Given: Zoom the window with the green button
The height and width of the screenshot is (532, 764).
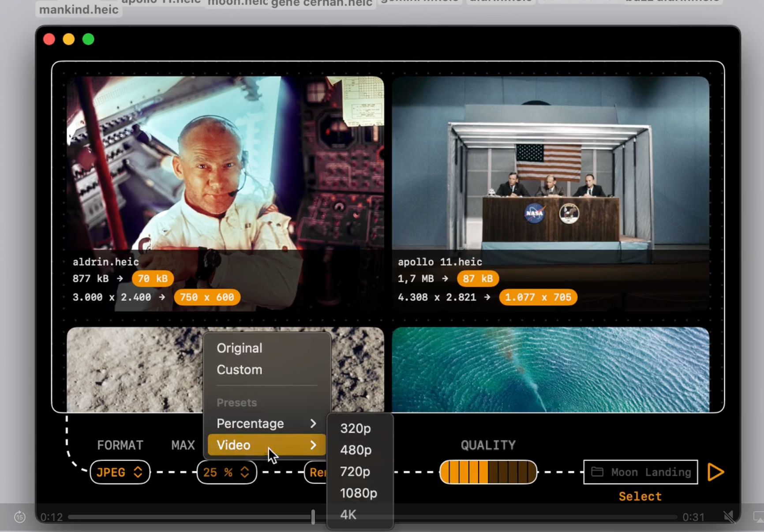Looking at the screenshot, I should click(x=88, y=39).
